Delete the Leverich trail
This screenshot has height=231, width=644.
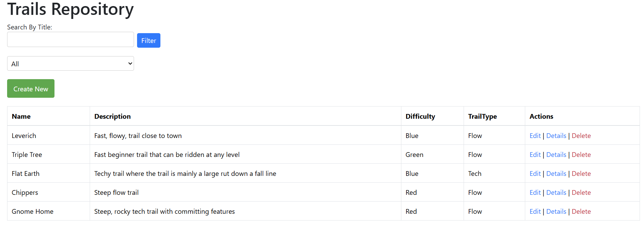click(x=581, y=136)
